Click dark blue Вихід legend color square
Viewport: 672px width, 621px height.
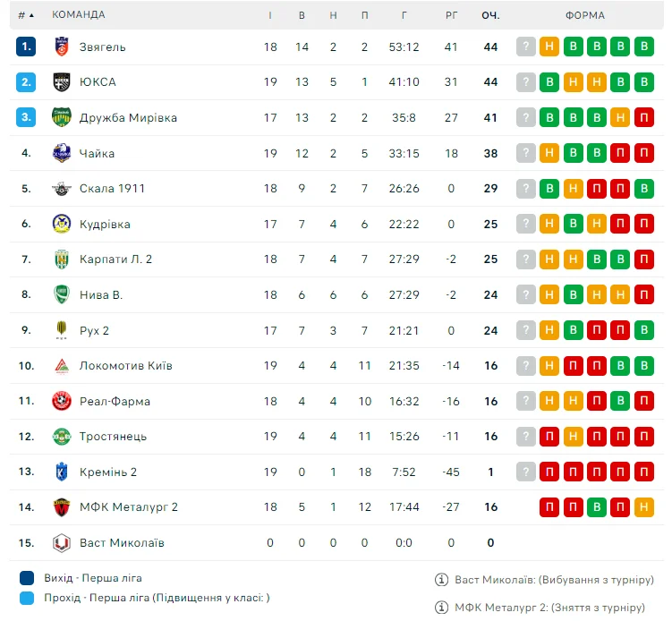pos(27,578)
